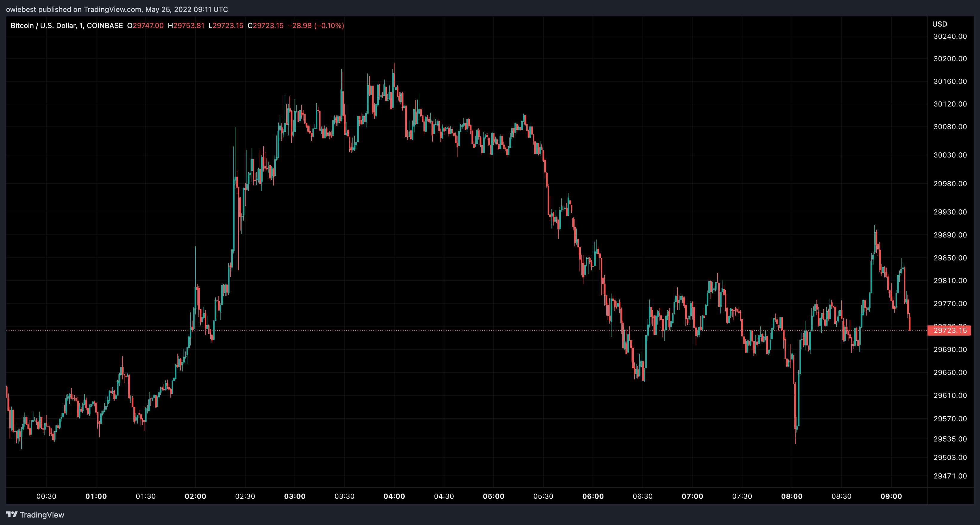This screenshot has height=525, width=980.
Task: Click the 30030.00 price axis label
Action: click(x=950, y=155)
